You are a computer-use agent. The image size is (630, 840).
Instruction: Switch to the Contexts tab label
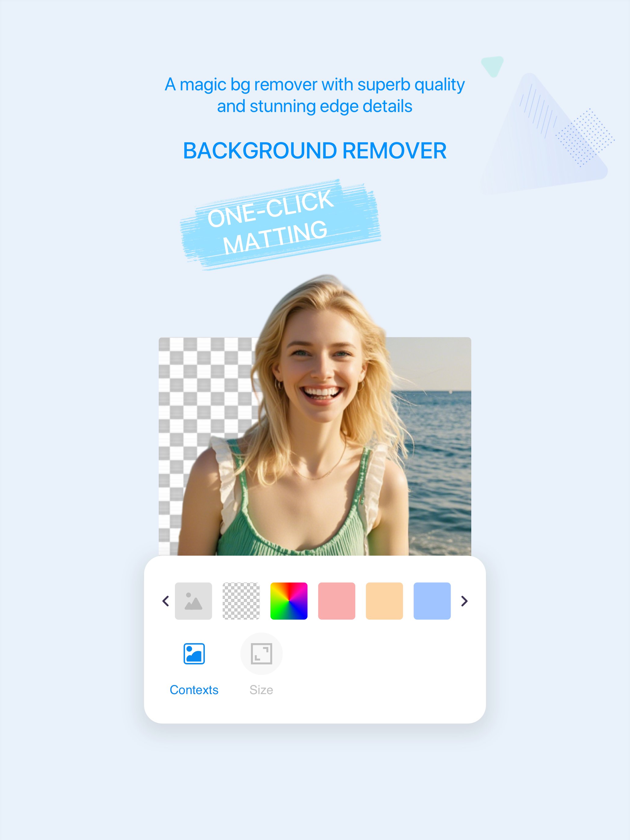(x=194, y=690)
